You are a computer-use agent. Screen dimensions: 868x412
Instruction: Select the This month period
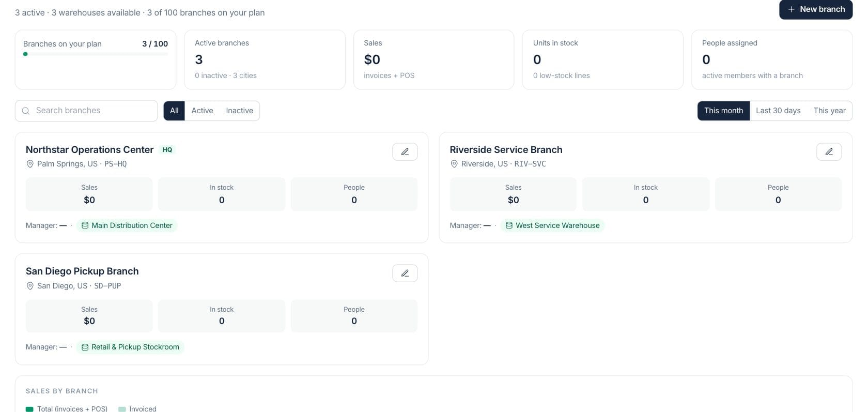pyautogui.click(x=723, y=111)
